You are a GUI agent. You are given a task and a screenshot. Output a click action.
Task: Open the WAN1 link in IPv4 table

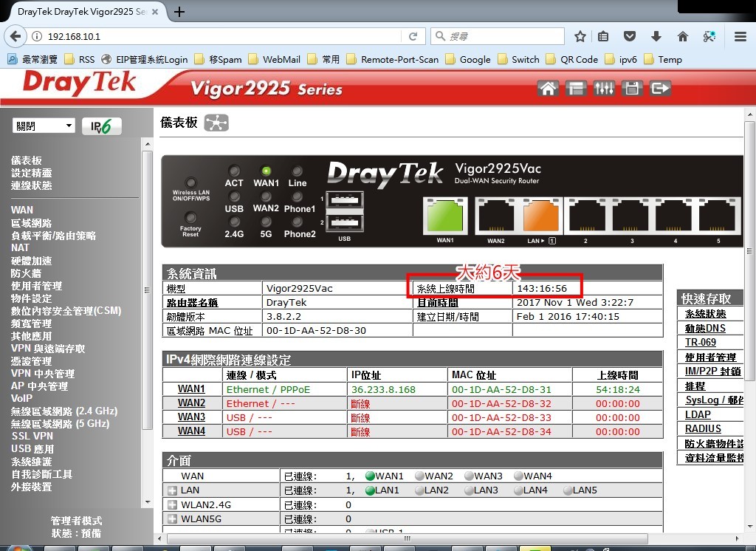tap(191, 389)
